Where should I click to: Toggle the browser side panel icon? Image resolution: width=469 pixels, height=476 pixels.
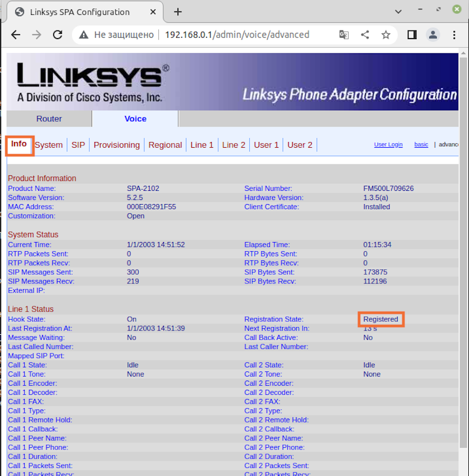412,35
